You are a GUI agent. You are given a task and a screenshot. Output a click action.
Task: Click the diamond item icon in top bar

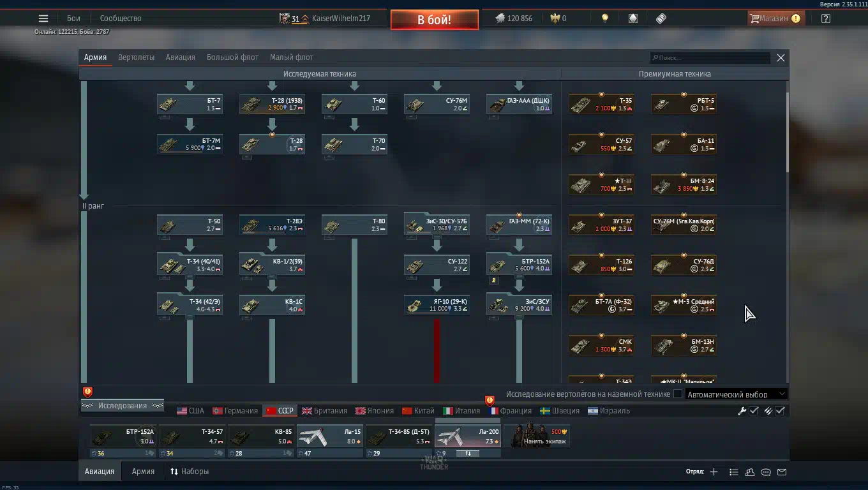(632, 19)
